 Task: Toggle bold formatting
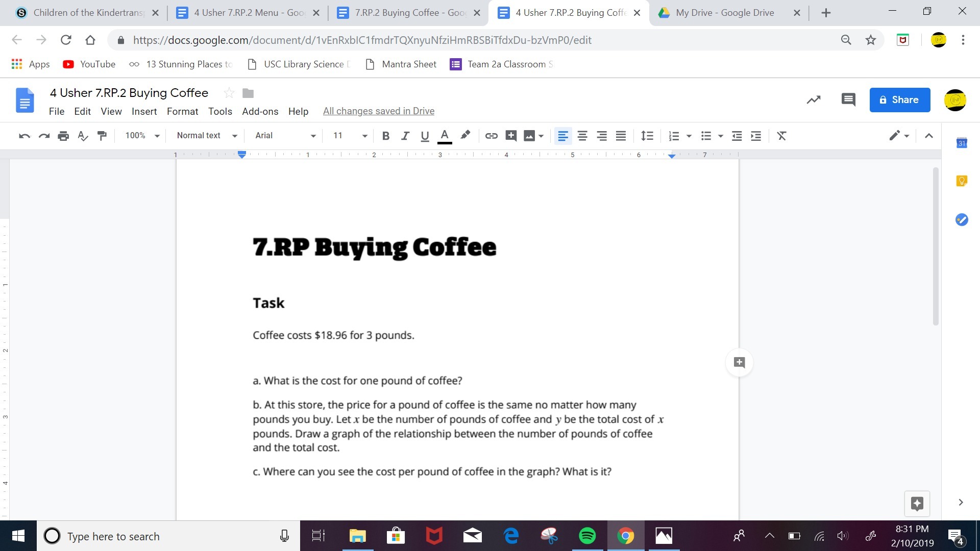point(386,136)
